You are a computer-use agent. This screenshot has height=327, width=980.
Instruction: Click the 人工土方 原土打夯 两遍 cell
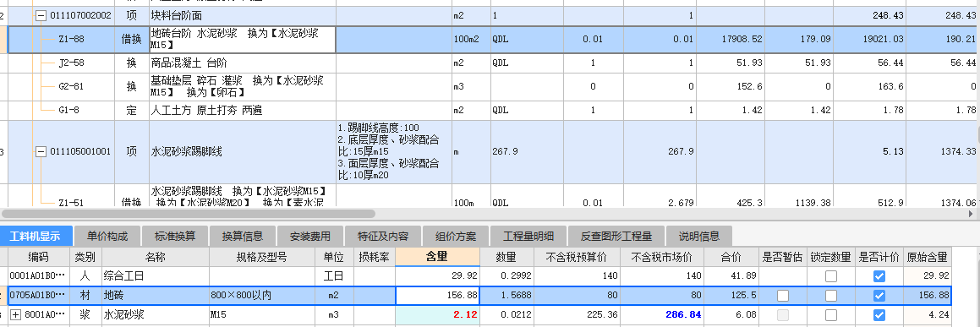[243, 111]
